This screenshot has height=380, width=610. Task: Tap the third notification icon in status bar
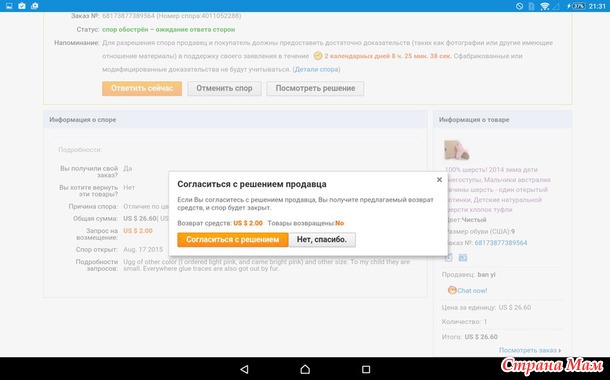[x=35, y=6]
